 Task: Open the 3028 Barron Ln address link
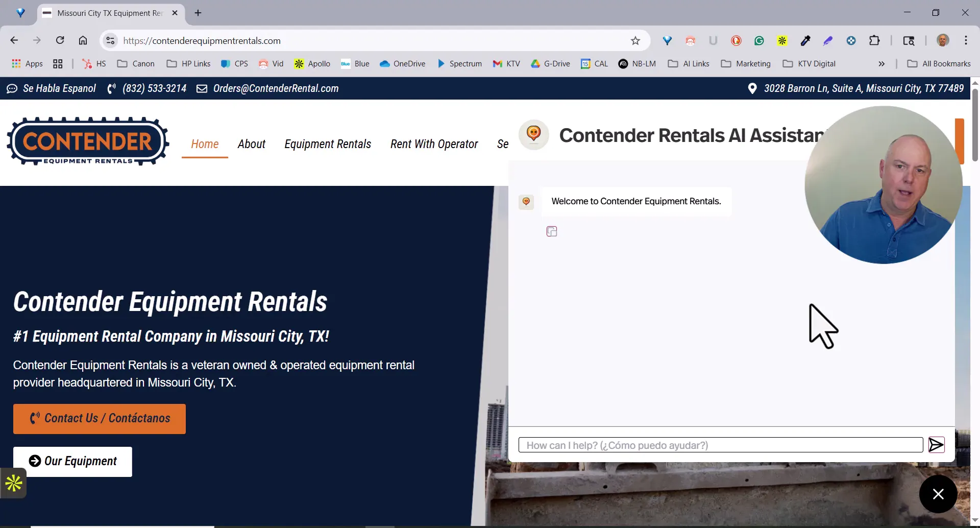[x=856, y=88]
